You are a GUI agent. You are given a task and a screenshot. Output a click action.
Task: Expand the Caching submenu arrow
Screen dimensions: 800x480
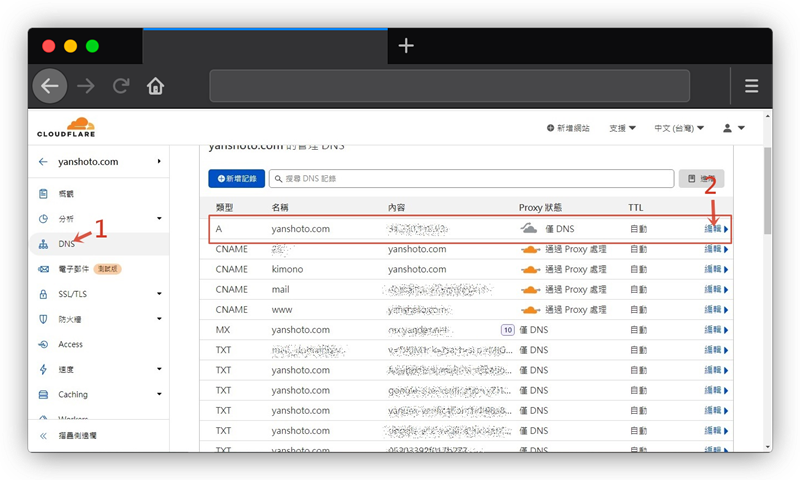(159, 394)
